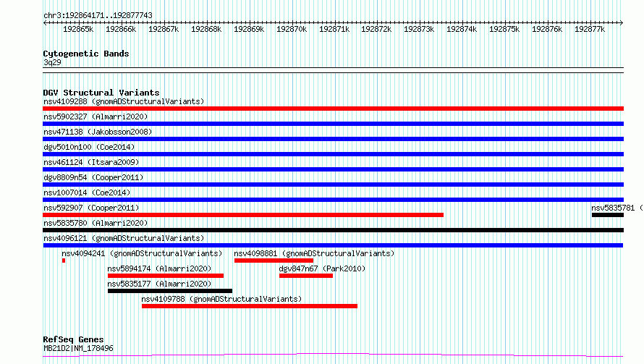Click the black bar under nsv5835780
The height and width of the screenshot is (364, 644).
point(333,230)
